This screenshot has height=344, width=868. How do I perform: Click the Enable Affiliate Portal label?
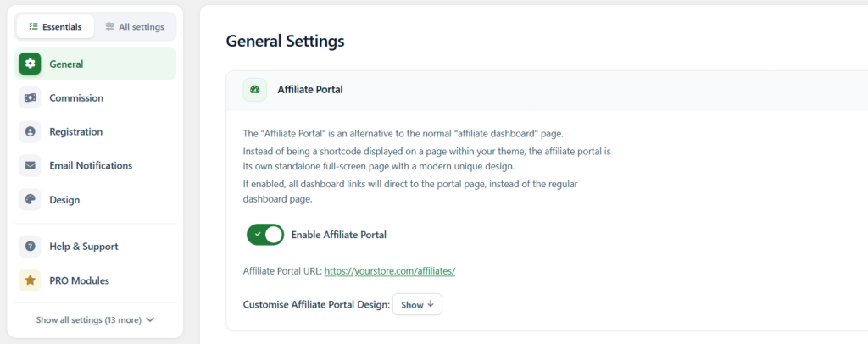pyautogui.click(x=339, y=235)
